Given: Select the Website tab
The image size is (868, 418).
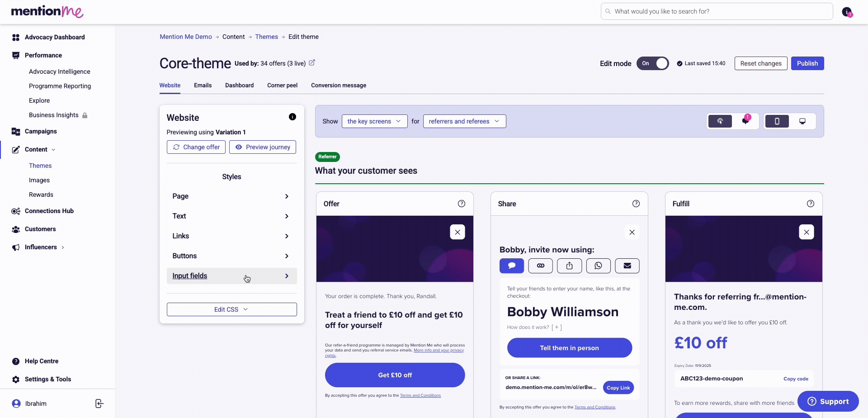Looking at the screenshot, I should 170,85.
